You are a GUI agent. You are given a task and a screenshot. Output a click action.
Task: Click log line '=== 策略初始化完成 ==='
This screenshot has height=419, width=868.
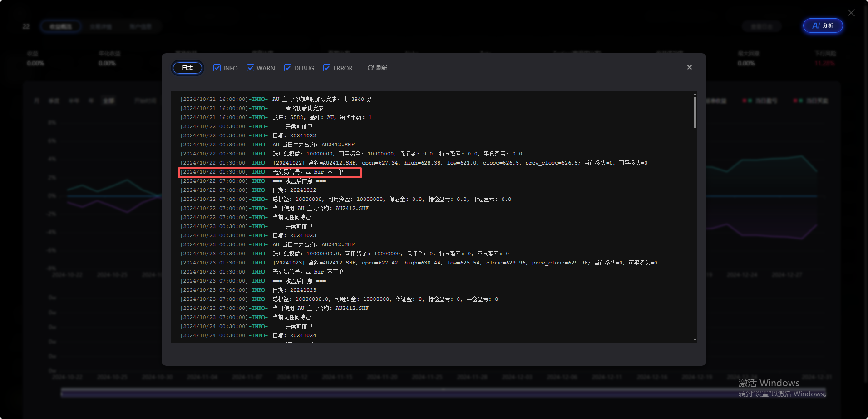point(259,108)
